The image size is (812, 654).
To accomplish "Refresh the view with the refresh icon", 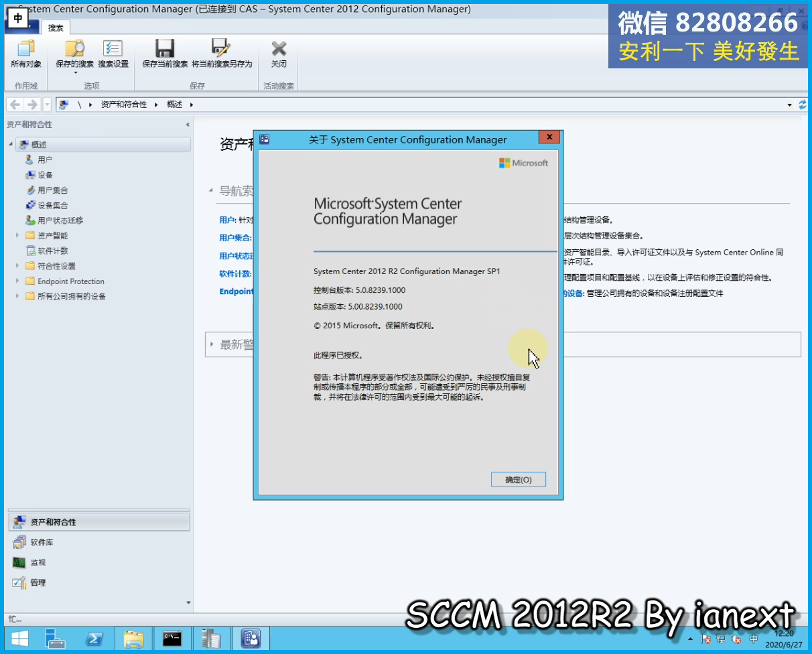I will 803,105.
